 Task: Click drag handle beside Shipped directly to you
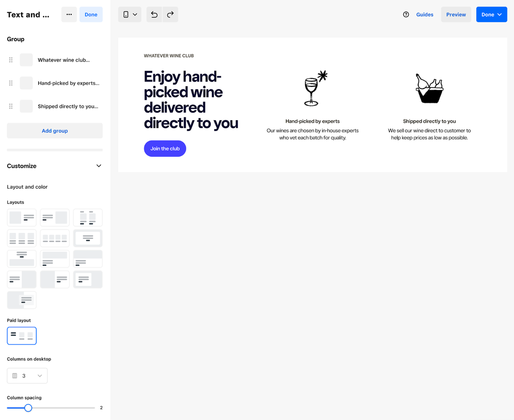click(11, 106)
